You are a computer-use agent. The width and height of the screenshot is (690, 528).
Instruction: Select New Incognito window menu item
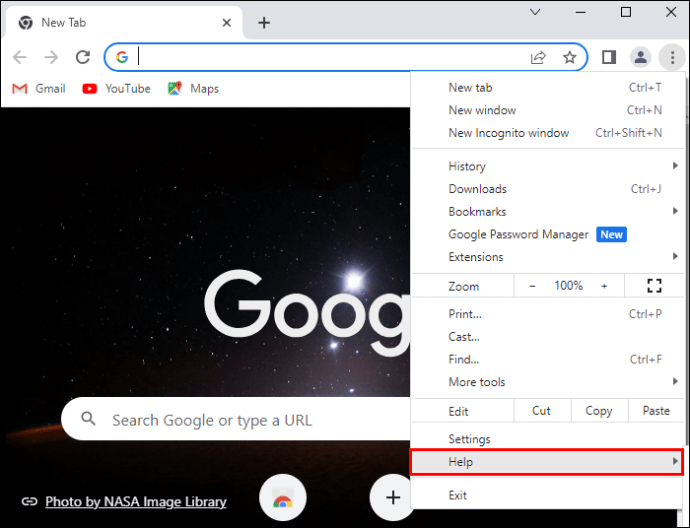pos(508,133)
